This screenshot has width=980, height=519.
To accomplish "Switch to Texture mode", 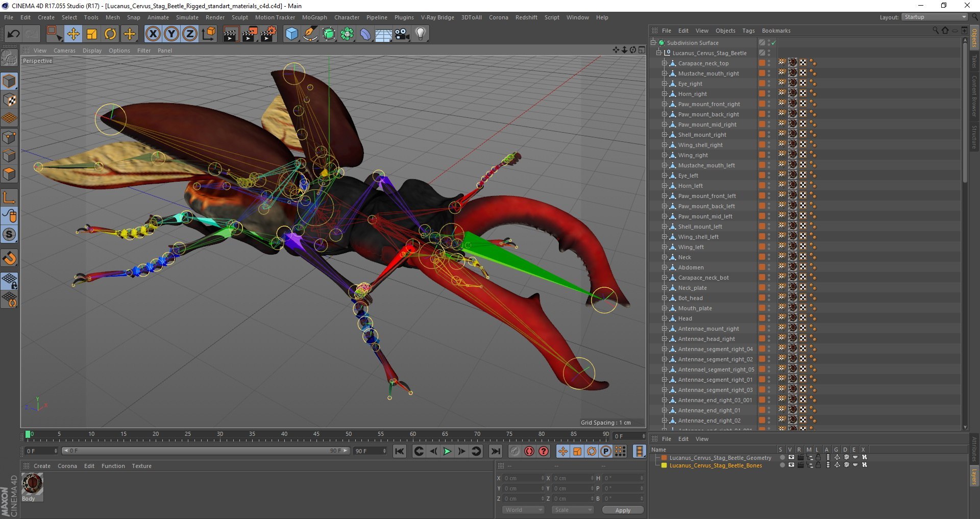I will click(x=9, y=100).
